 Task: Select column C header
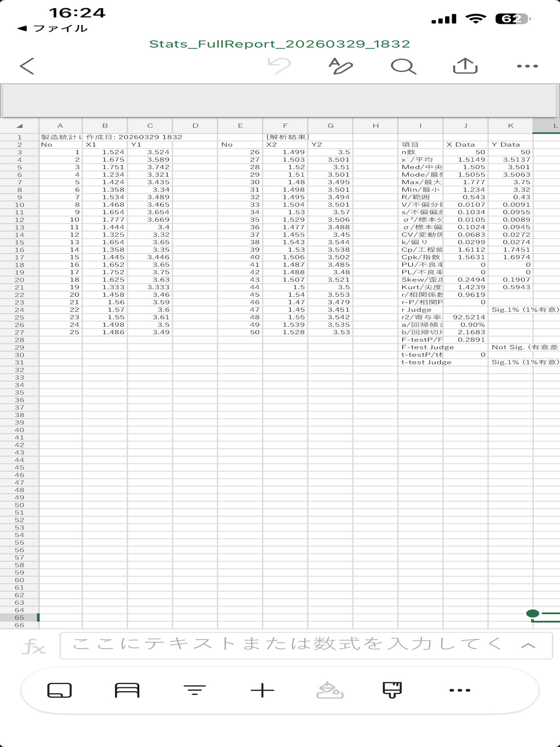tap(150, 126)
